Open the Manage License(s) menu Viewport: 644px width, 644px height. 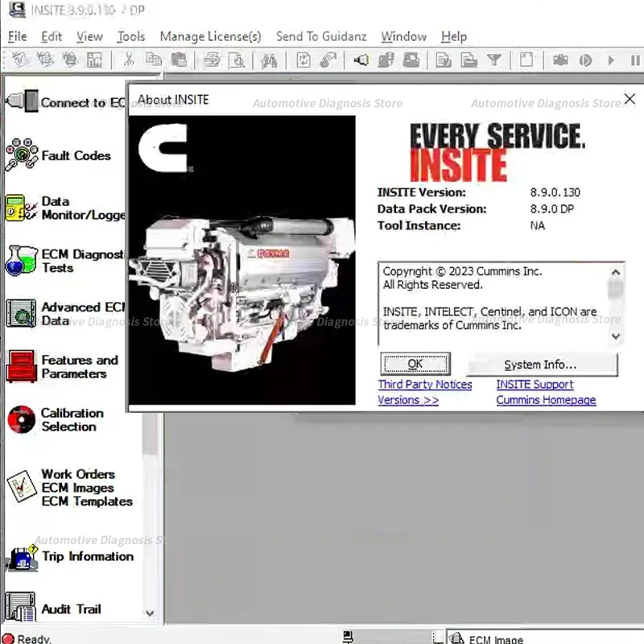(x=210, y=36)
